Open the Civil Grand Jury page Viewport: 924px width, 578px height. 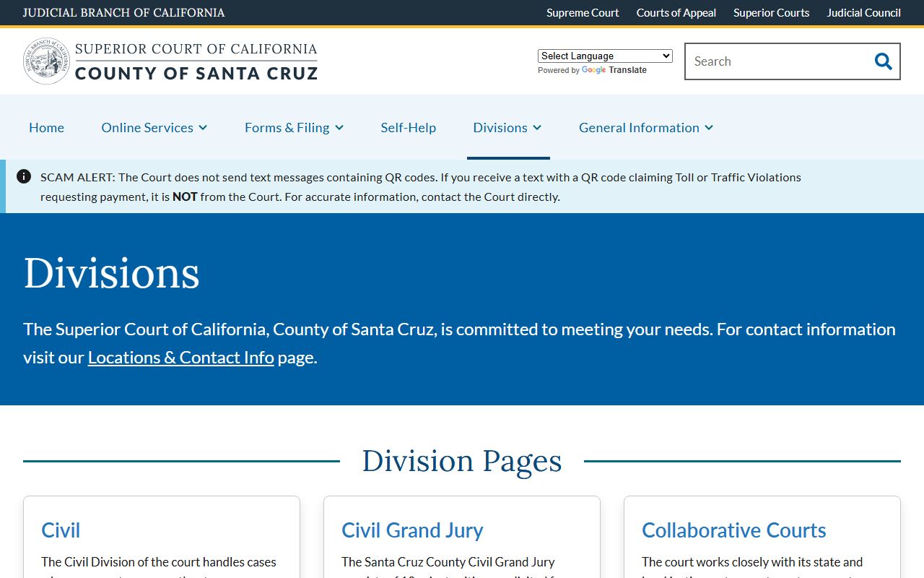point(412,530)
